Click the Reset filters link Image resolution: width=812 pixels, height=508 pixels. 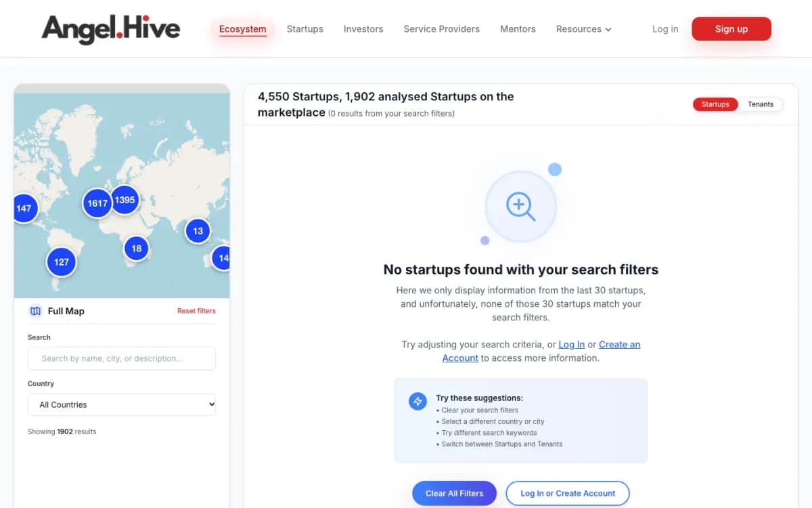196,311
